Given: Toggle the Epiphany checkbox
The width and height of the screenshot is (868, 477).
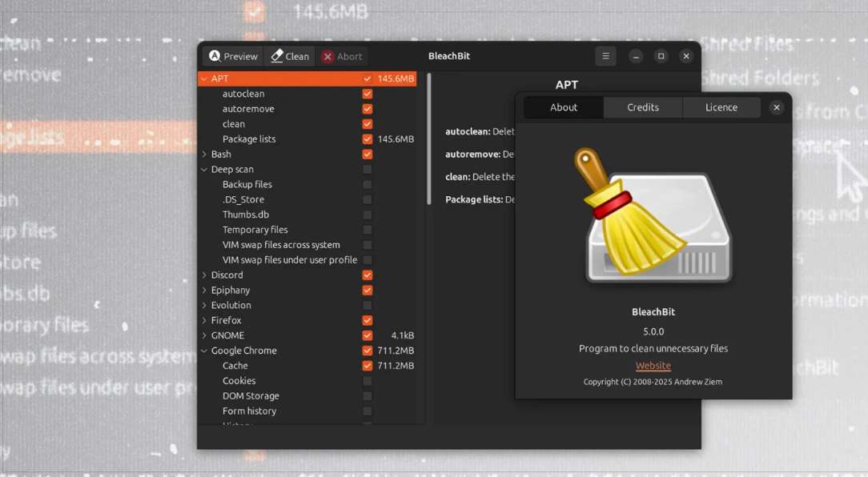Looking at the screenshot, I should point(368,290).
